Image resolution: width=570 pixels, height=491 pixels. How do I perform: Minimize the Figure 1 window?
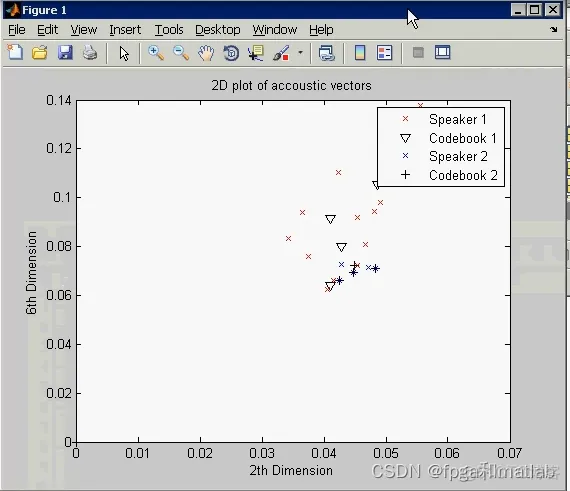pos(518,10)
